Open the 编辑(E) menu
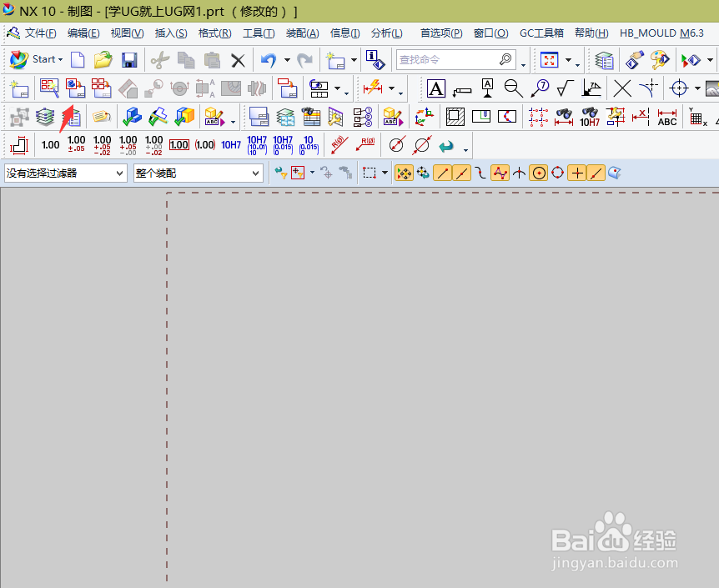Image resolution: width=719 pixels, height=588 pixels. click(83, 33)
